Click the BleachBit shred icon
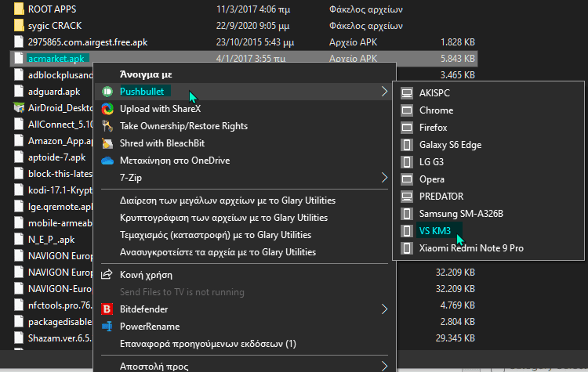The height and width of the screenshot is (372, 588). (x=107, y=143)
